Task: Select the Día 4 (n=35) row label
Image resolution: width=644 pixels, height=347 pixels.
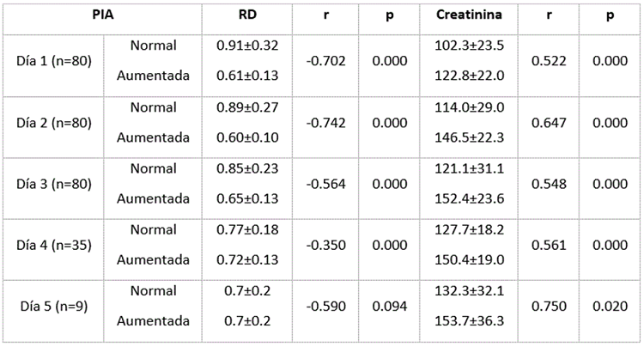Action: point(53,245)
